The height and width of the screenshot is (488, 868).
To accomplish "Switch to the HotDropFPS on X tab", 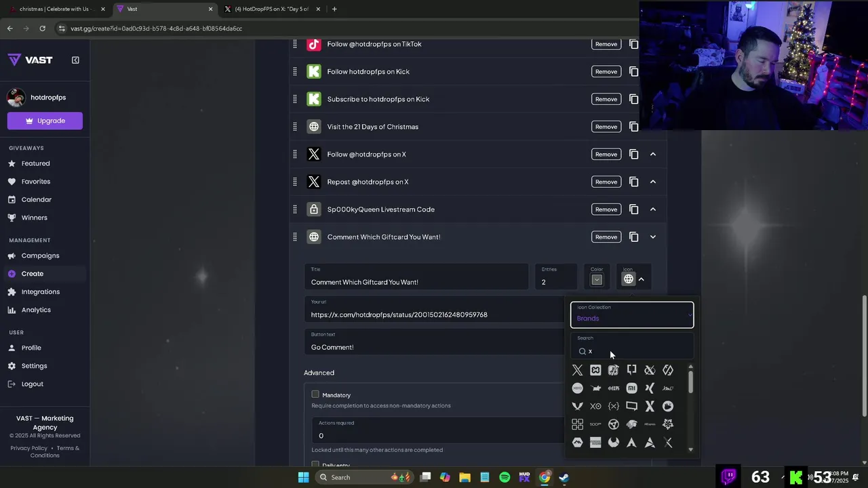I will click(x=271, y=9).
